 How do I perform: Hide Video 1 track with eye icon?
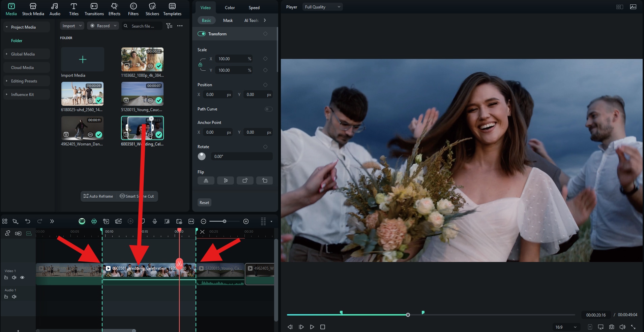click(x=22, y=277)
